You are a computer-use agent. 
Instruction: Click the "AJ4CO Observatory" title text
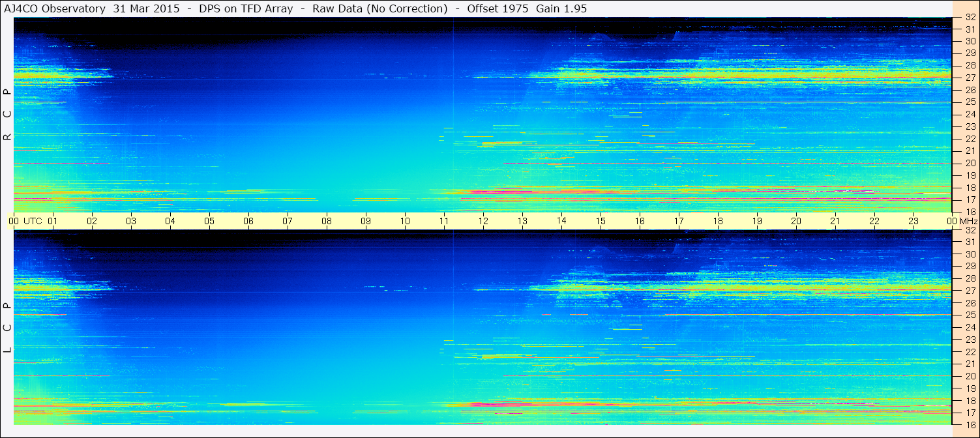(x=55, y=9)
